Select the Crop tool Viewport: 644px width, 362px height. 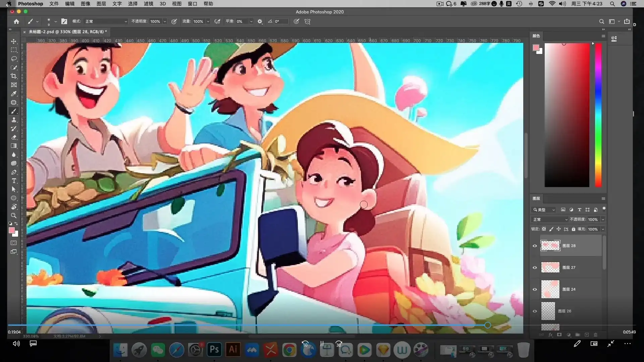tap(14, 76)
